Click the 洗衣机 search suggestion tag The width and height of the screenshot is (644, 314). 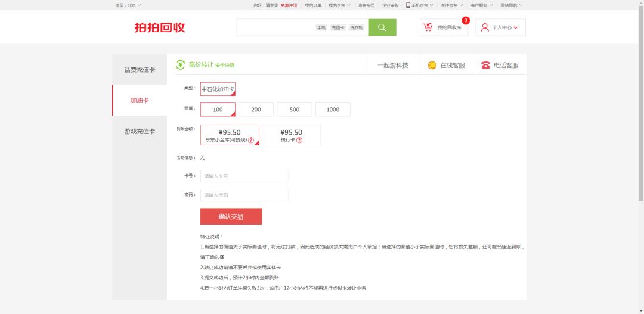[357, 27]
